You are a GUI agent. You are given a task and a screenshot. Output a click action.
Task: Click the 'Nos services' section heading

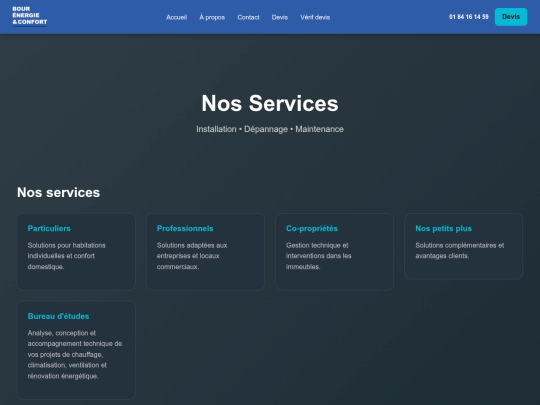pos(59,192)
